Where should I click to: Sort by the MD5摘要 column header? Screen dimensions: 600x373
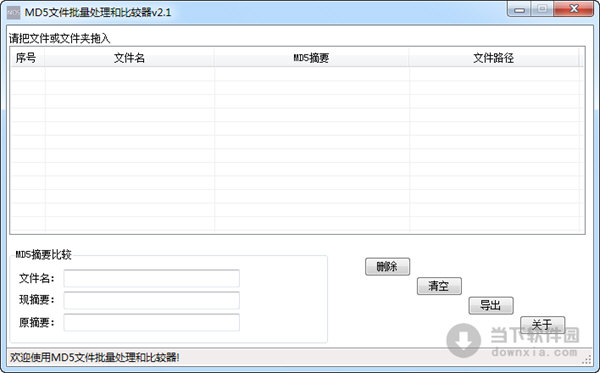[x=311, y=58]
